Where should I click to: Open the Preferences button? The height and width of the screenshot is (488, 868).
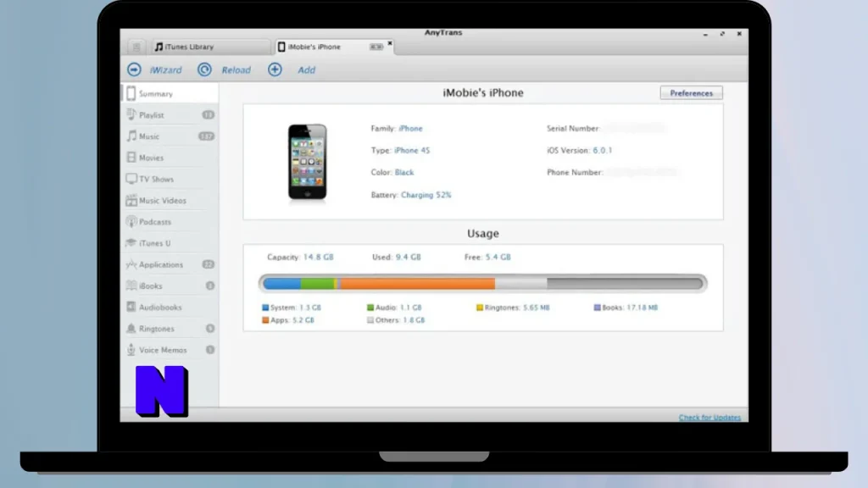[691, 93]
